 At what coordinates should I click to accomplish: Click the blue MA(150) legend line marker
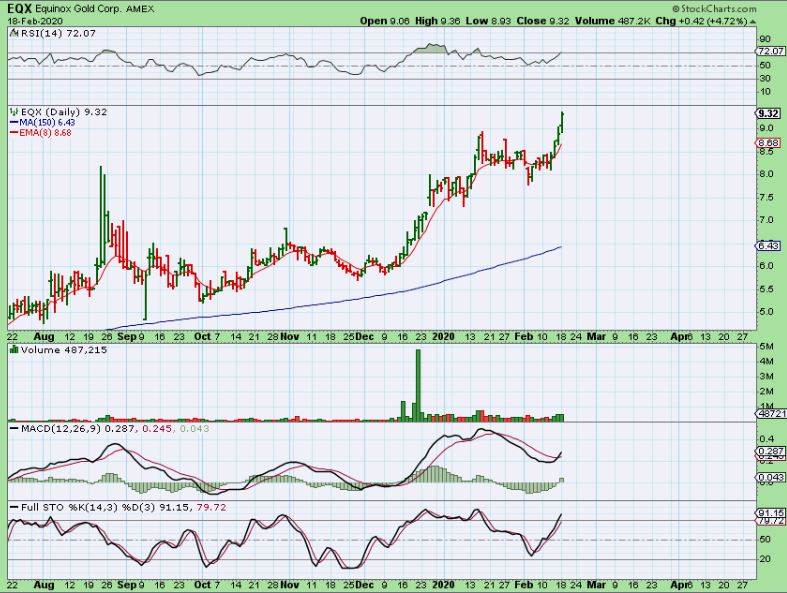click(x=13, y=123)
